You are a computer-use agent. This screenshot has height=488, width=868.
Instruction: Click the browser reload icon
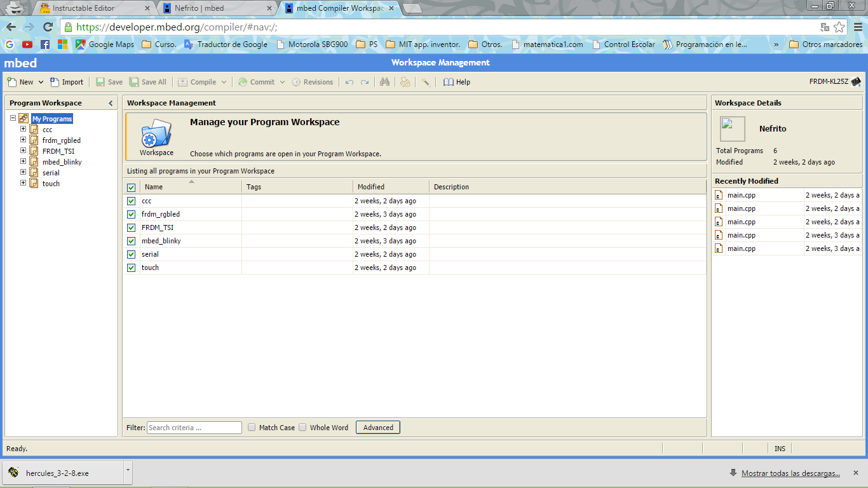(48, 27)
